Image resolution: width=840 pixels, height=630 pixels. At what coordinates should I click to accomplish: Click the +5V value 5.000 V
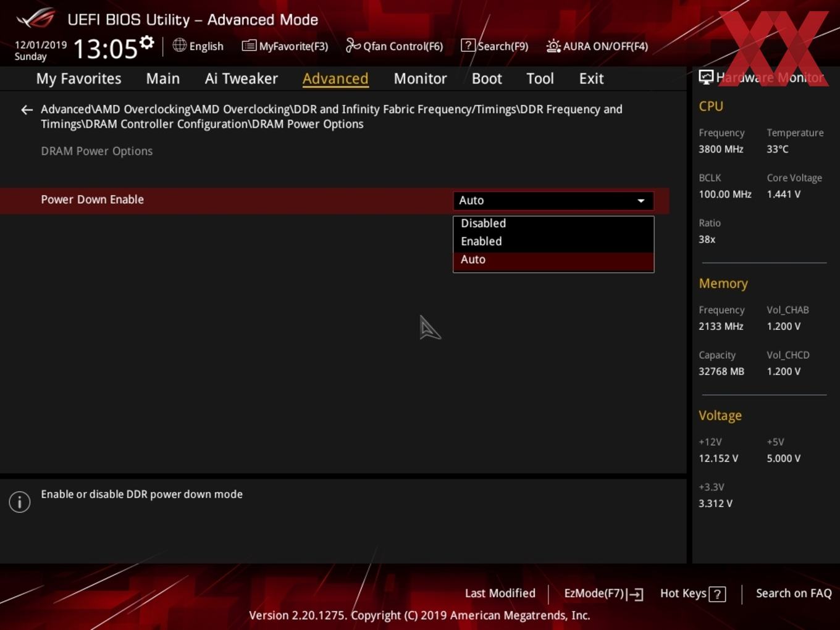783,459
